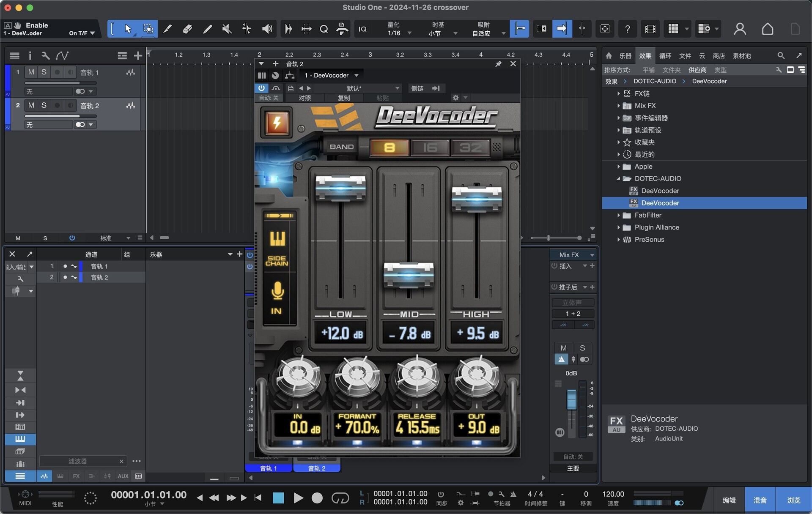Click DeeVocoder side chain keyboard icon
The height and width of the screenshot is (514, 812).
277,239
